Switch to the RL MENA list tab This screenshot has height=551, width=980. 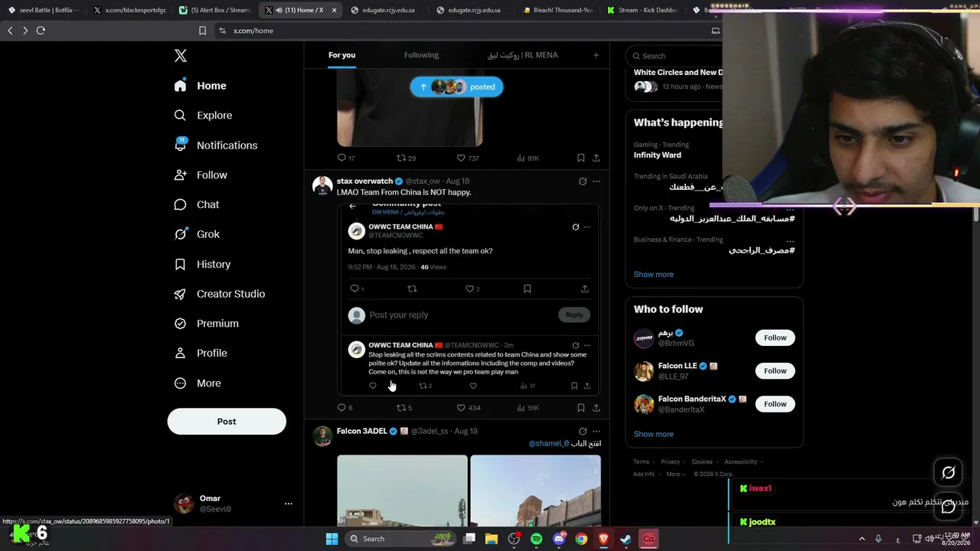click(523, 55)
